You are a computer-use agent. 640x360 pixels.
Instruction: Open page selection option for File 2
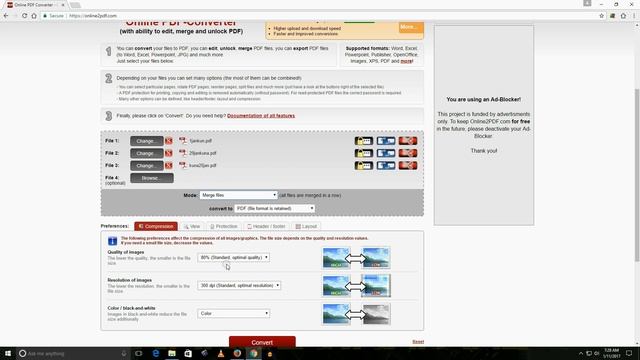coord(386,153)
